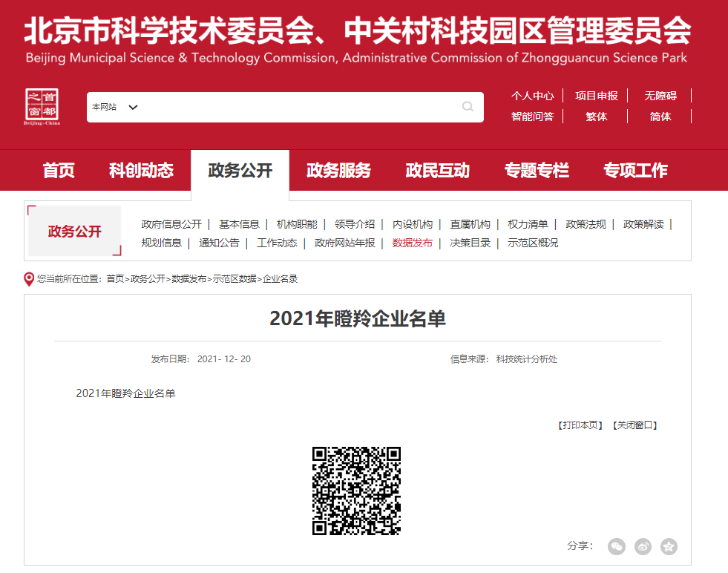Open 工作动态 submenu link
The width and height of the screenshot is (728, 573).
point(278,243)
